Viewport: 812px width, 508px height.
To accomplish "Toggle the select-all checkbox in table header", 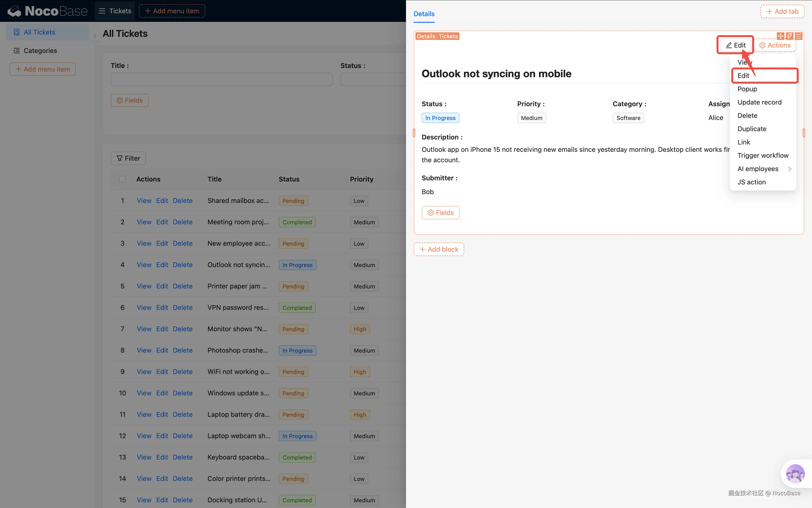I will pos(123,179).
